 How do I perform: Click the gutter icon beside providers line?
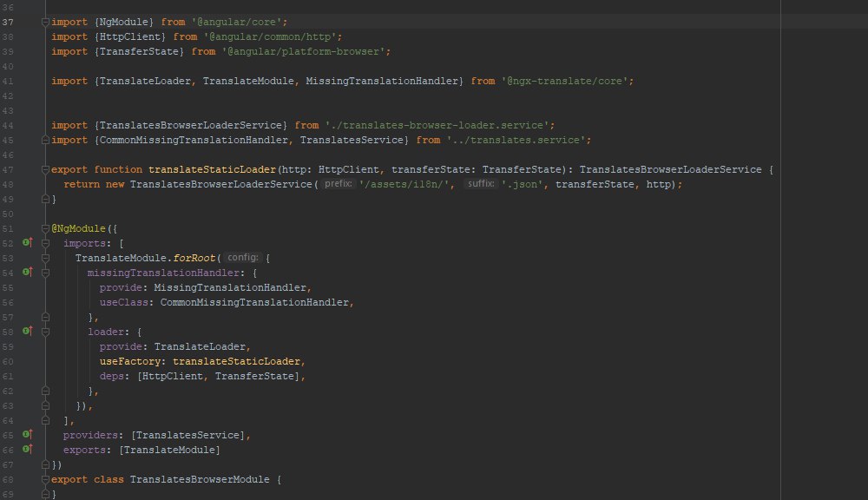pos(27,434)
